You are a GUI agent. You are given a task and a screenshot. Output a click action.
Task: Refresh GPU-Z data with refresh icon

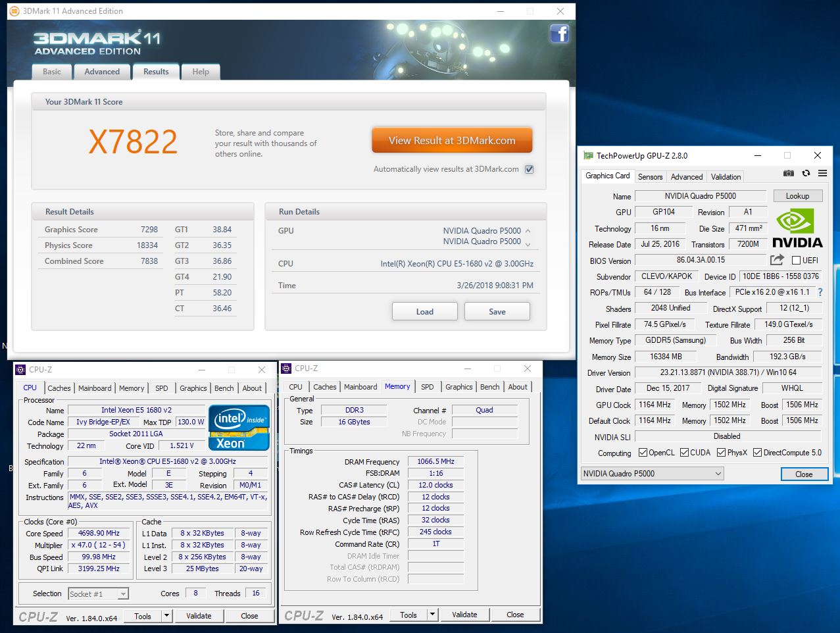(806, 174)
